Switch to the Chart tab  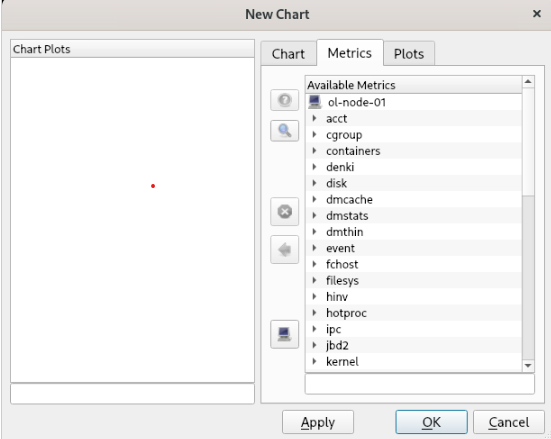click(288, 54)
